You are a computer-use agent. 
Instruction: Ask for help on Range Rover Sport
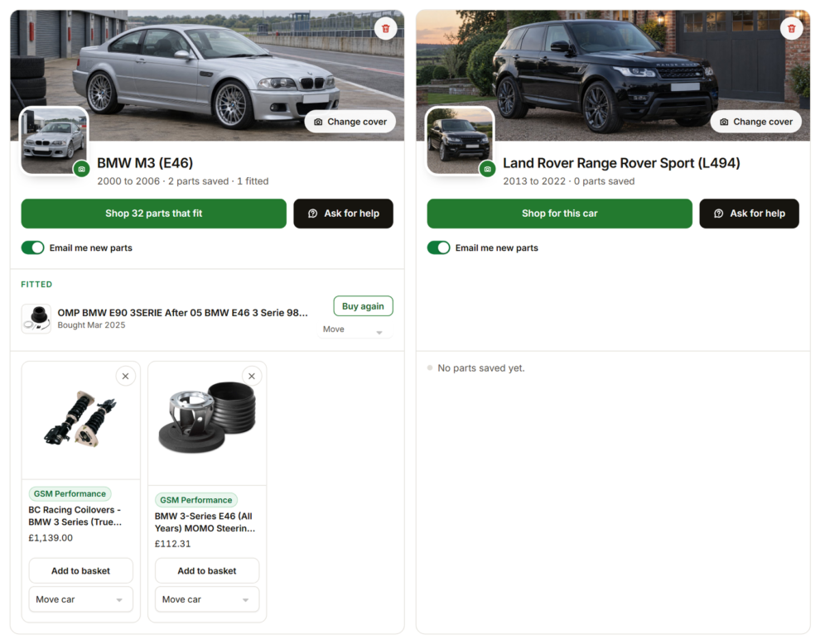749,214
